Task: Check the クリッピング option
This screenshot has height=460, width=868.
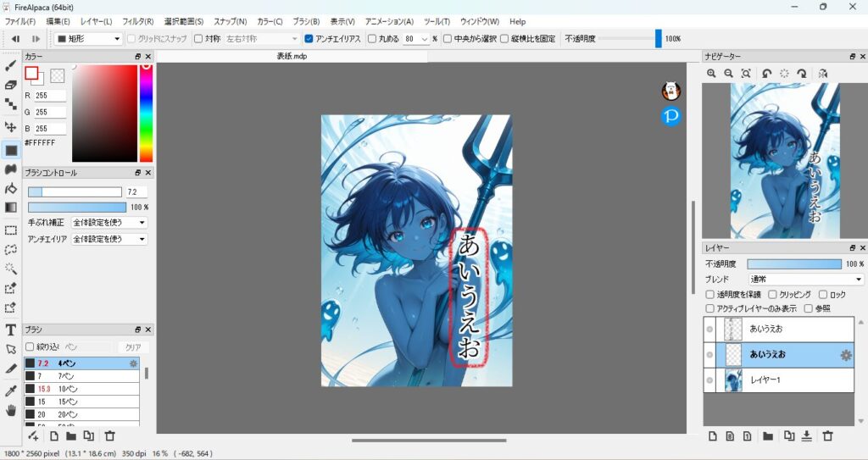Action: [x=772, y=295]
